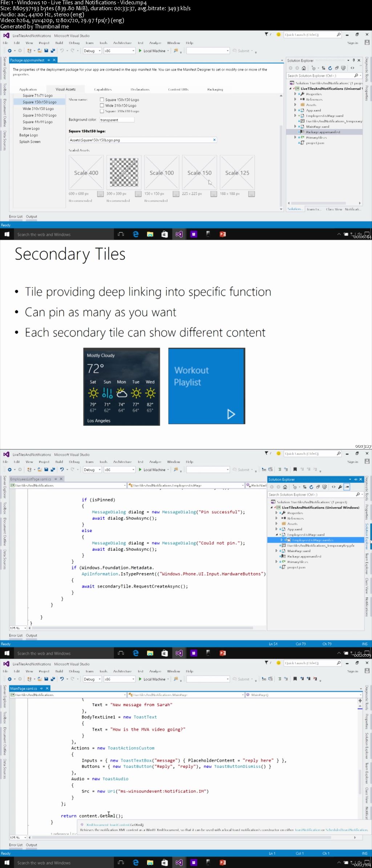Click Save All icon in Package.appxmanifest frame toolbar
Screen dimensions: 372x868
(x=53, y=51)
